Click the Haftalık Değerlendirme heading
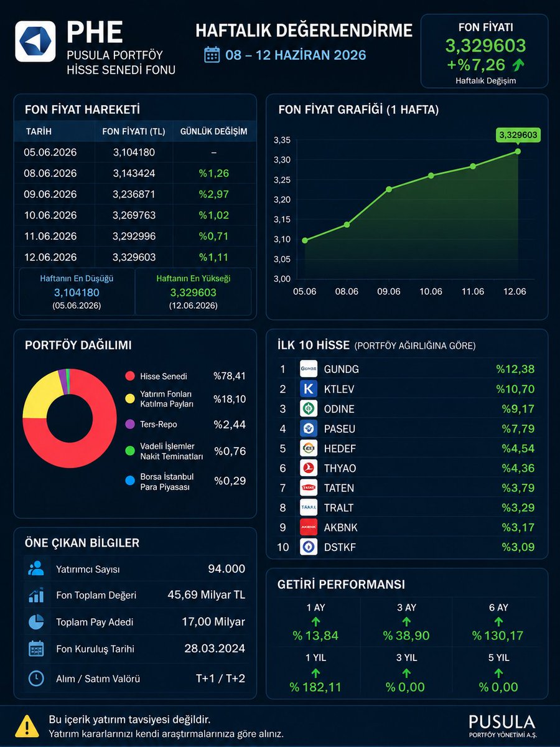This screenshot has width=560, height=747. pos(304,30)
